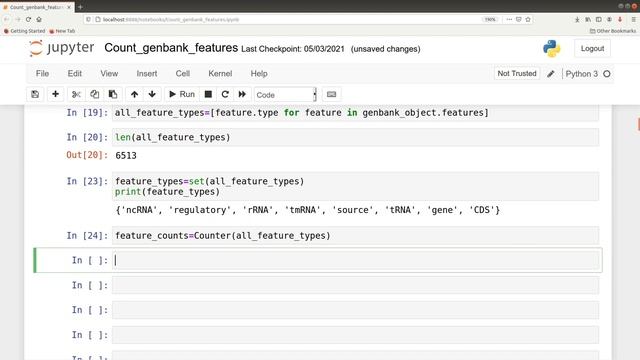640x360 pixels.
Task: Select the second empty code cell
Action: tap(356, 285)
